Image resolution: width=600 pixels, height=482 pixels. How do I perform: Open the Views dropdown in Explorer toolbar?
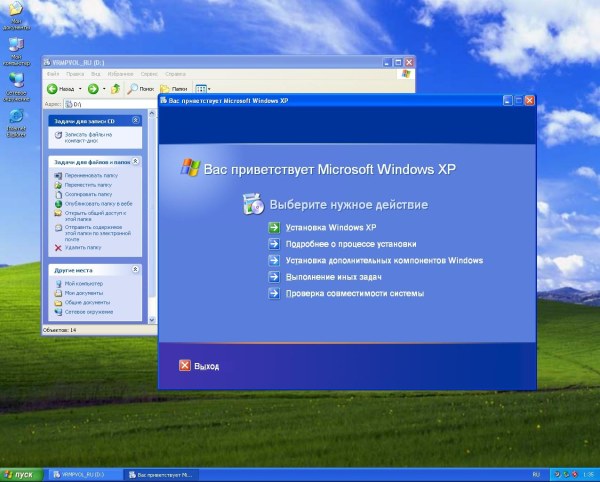point(202,88)
